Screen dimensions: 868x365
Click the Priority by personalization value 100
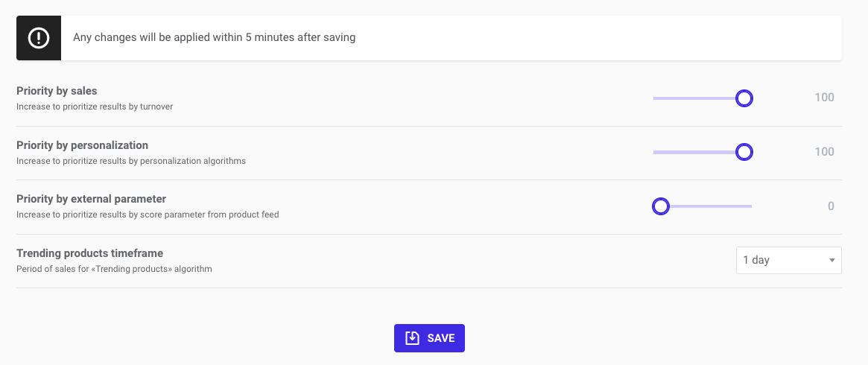pos(824,152)
